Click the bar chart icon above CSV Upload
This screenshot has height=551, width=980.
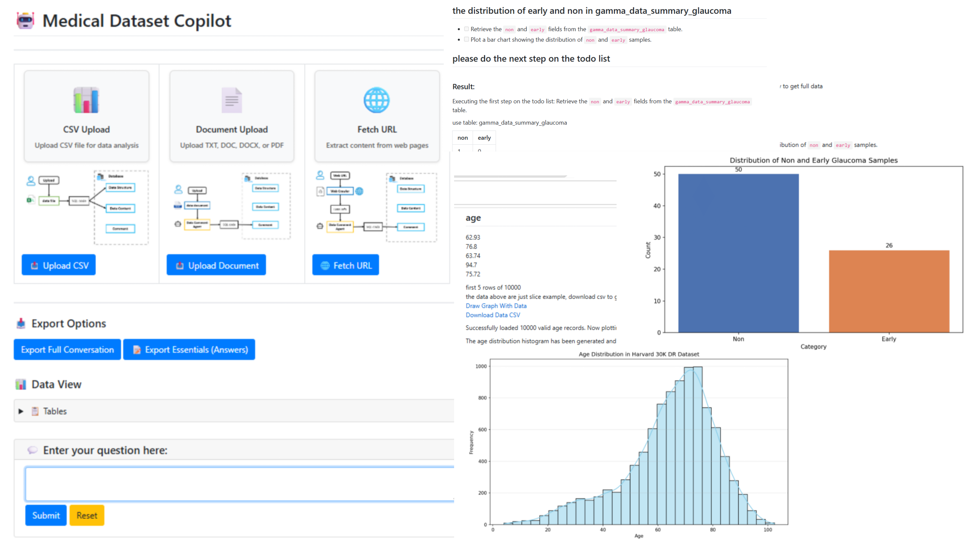tap(86, 100)
